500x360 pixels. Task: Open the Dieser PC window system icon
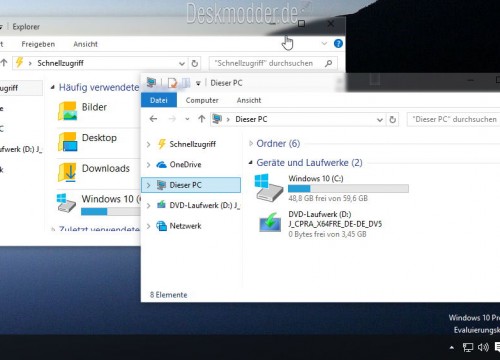click(151, 82)
